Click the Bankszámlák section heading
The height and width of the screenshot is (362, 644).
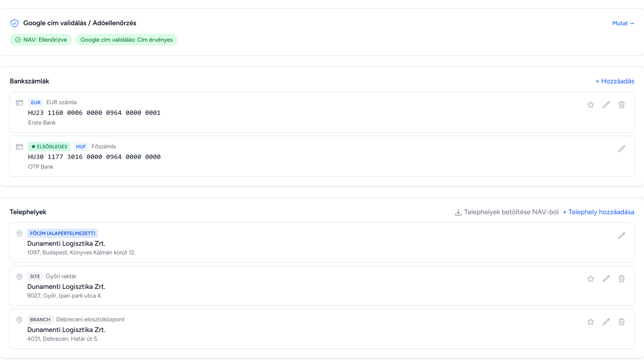[x=30, y=81]
